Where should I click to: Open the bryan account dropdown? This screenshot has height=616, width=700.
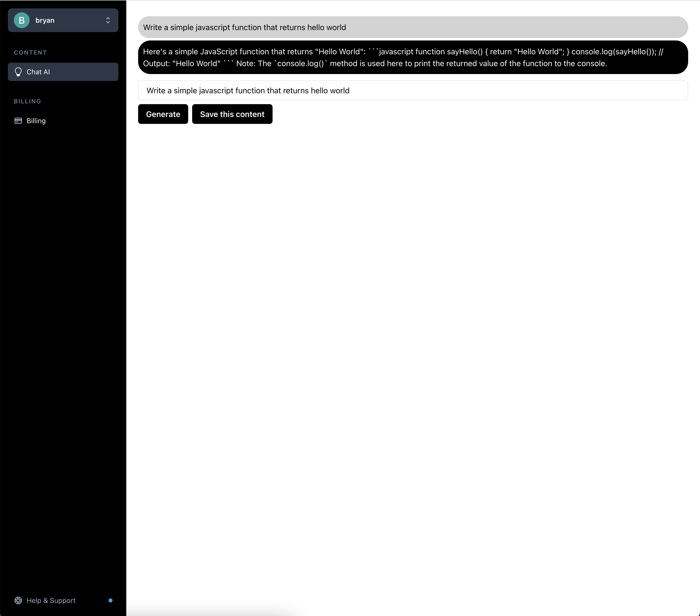tap(63, 20)
